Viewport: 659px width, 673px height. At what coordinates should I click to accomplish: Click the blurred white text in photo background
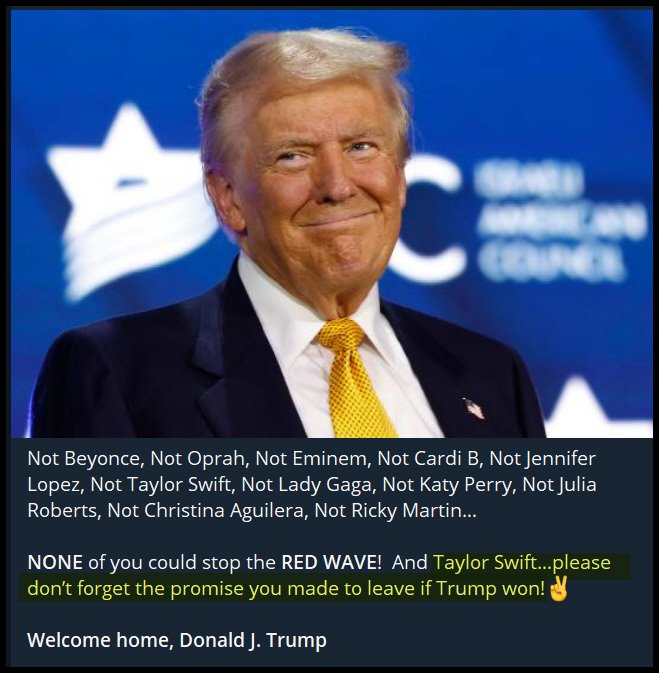click(x=558, y=223)
